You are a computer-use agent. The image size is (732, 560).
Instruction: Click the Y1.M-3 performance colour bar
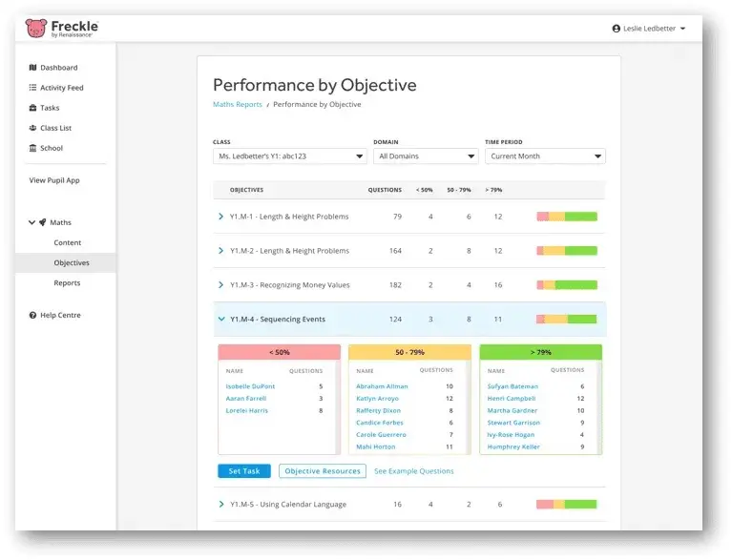point(567,285)
